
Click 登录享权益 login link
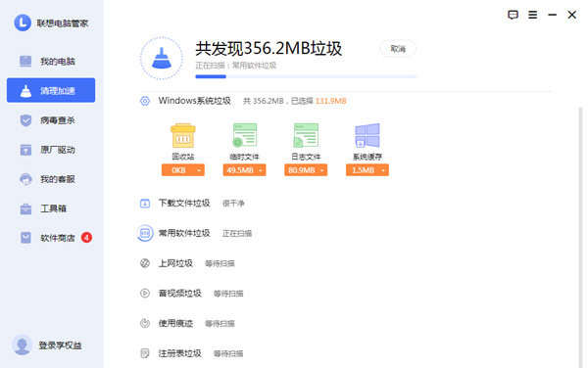(x=61, y=345)
